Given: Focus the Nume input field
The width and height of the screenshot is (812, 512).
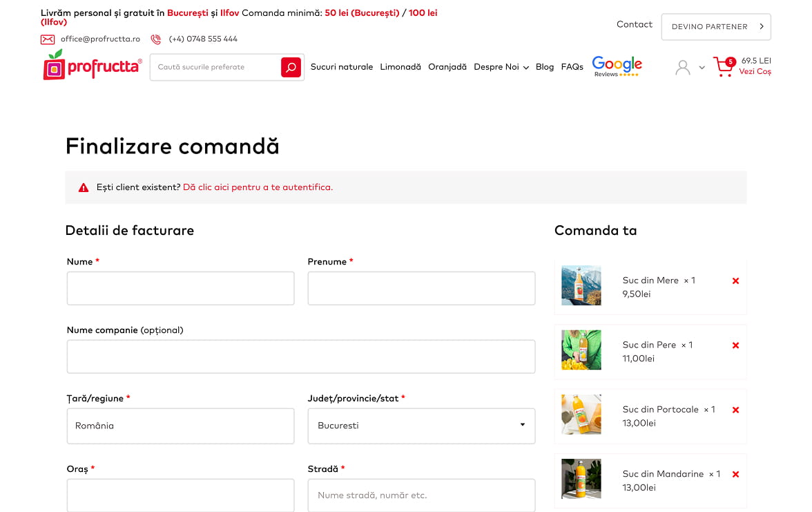Looking at the screenshot, I should pos(180,288).
